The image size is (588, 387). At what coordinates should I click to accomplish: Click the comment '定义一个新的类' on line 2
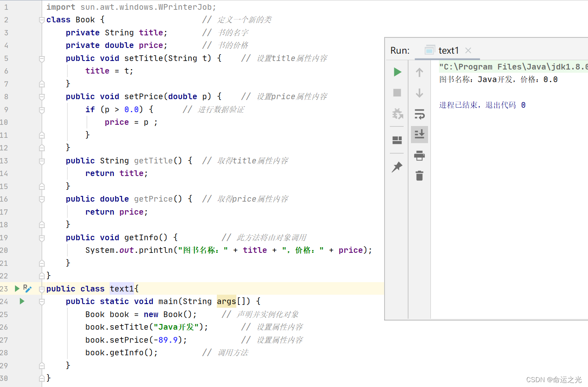(x=244, y=20)
